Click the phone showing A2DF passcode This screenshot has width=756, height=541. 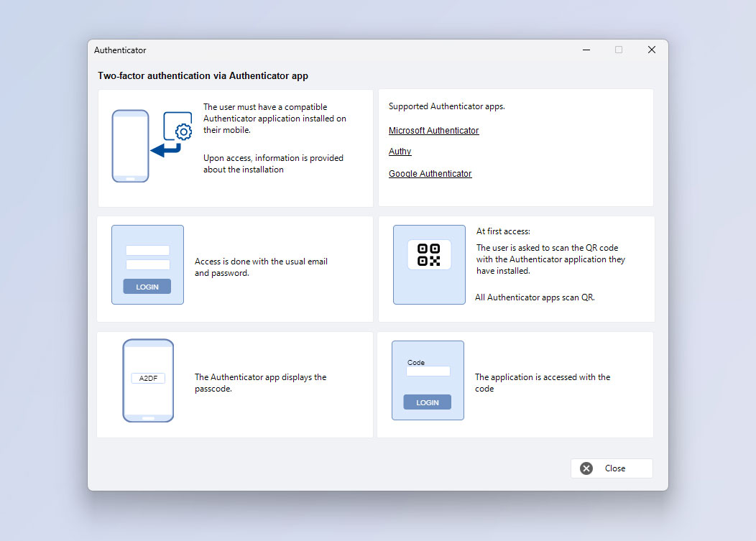point(148,381)
